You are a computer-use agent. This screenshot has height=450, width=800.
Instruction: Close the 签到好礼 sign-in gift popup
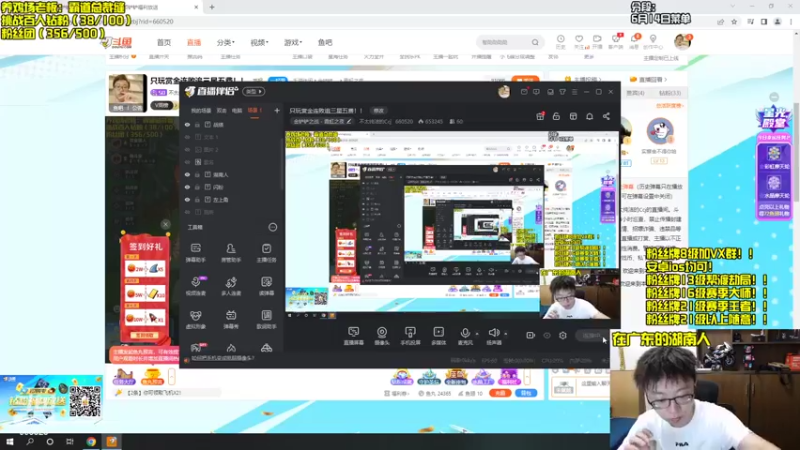[x=165, y=224]
